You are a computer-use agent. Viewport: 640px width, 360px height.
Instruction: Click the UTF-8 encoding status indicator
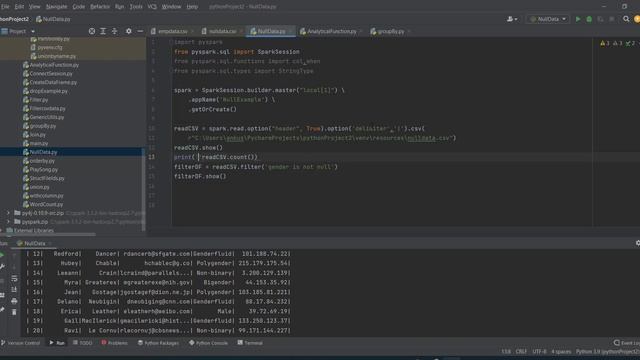point(539,351)
